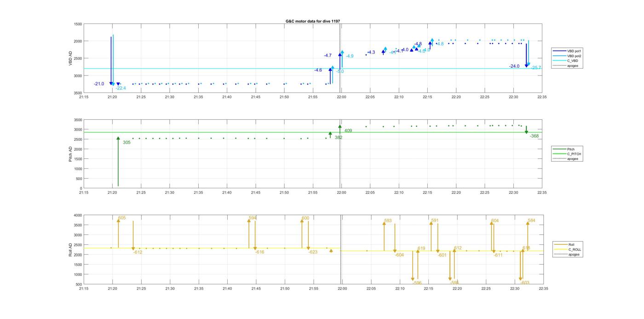The width and height of the screenshot is (644, 319).
Task: Click the '-24.0' VBD annotation
Action: [514, 66]
